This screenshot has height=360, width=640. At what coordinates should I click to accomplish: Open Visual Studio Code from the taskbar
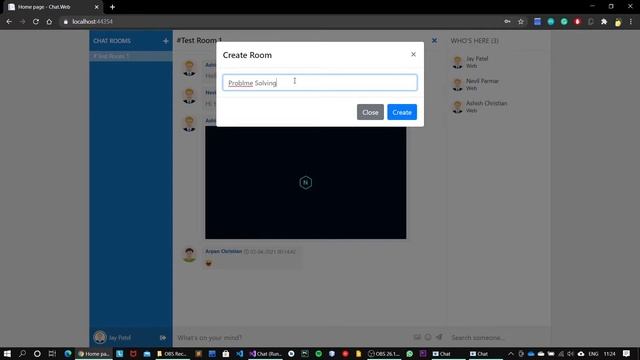239,353
